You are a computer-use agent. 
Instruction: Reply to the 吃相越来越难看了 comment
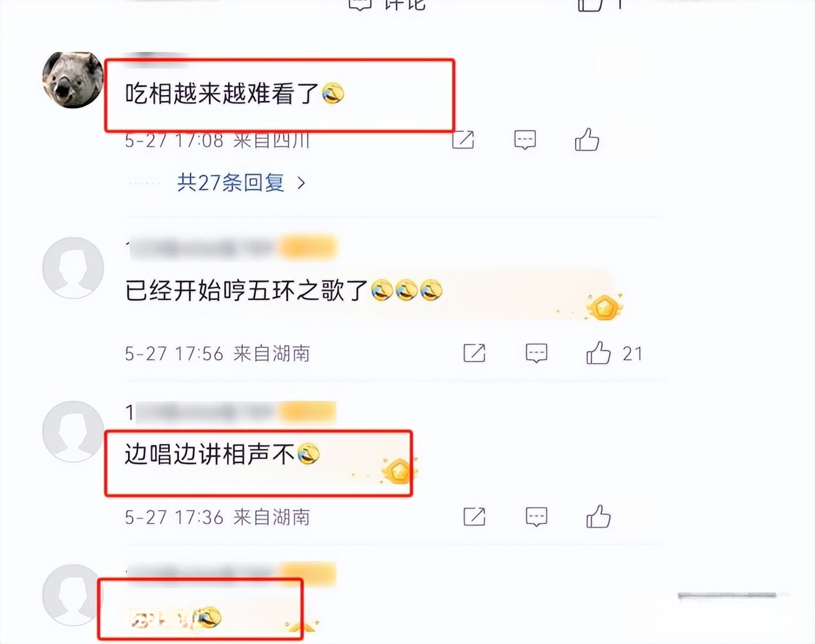[525, 140]
